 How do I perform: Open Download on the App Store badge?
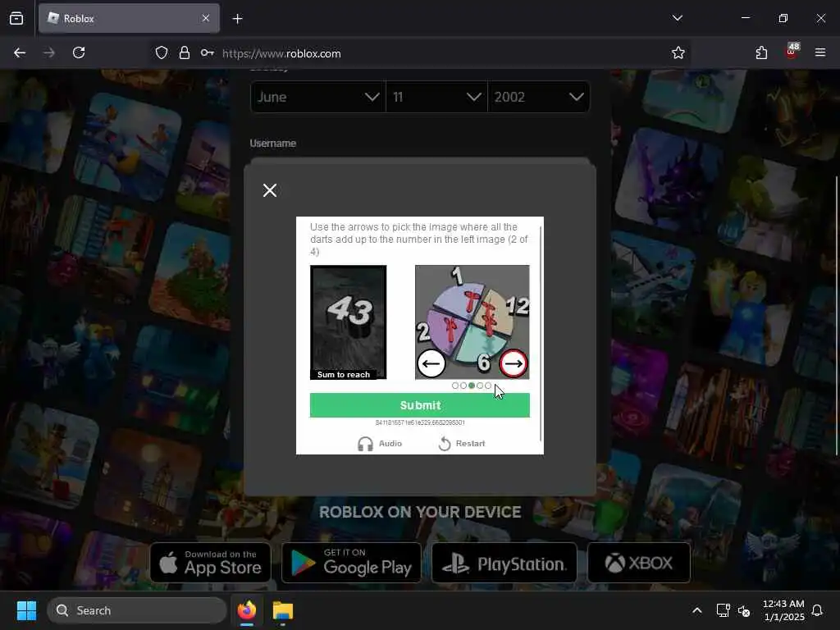pyautogui.click(x=211, y=563)
